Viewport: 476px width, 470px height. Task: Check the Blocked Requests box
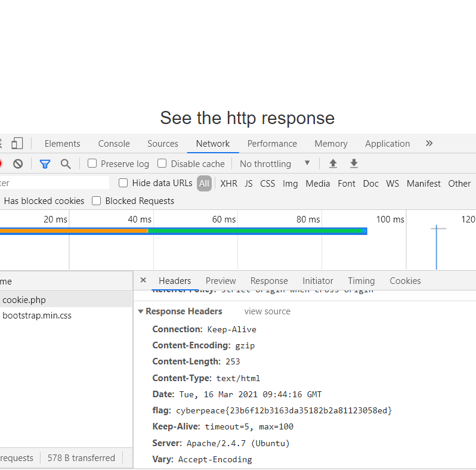pos(96,200)
